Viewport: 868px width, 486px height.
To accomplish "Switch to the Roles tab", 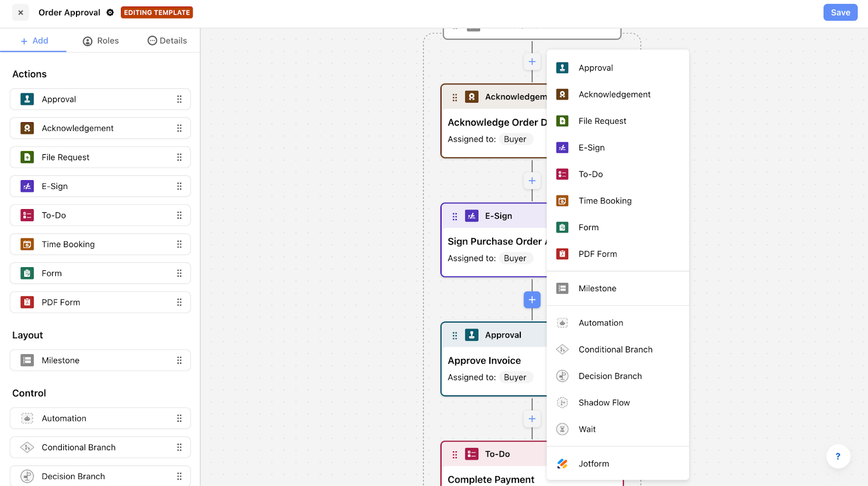I will [101, 41].
